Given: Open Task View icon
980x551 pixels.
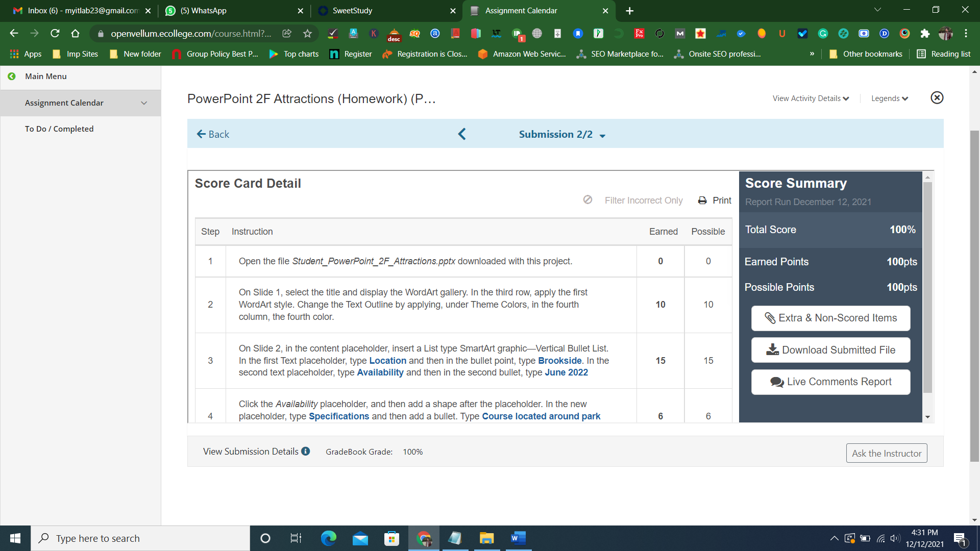Looking at the screenshot, I should [x=296, y=538].
